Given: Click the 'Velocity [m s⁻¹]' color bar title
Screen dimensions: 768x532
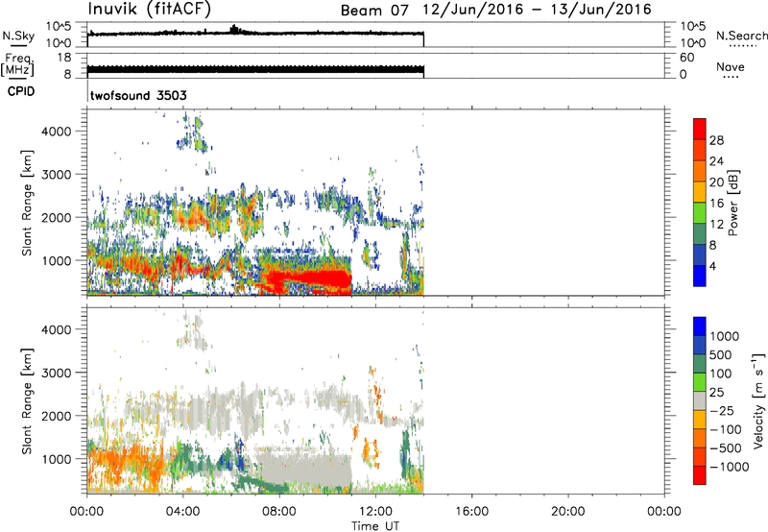Looking at the screenshot, I should (759, 400).
